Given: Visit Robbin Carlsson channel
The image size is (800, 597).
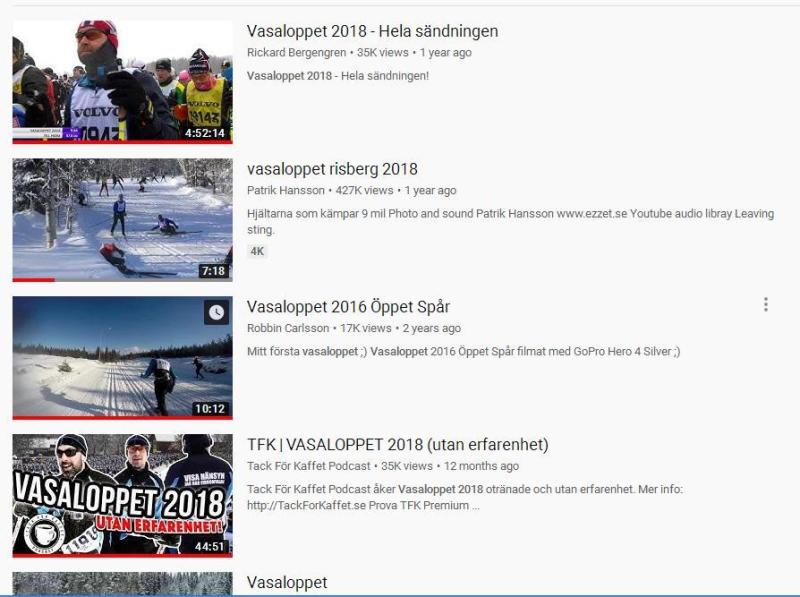Looking at the screenshot, I should 288,328.
